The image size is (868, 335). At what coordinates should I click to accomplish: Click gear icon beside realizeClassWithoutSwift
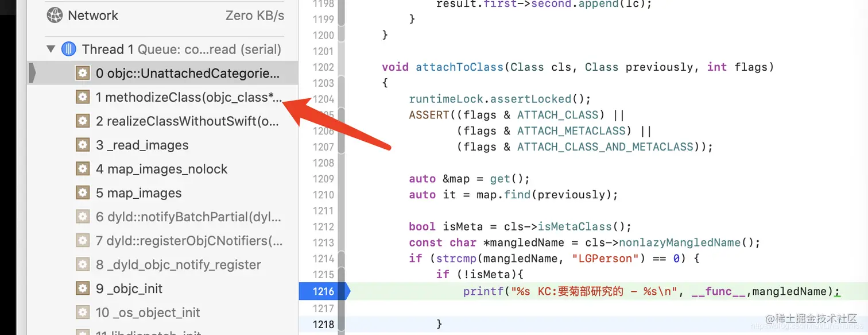pyautogui.click(x=83, y=121)
